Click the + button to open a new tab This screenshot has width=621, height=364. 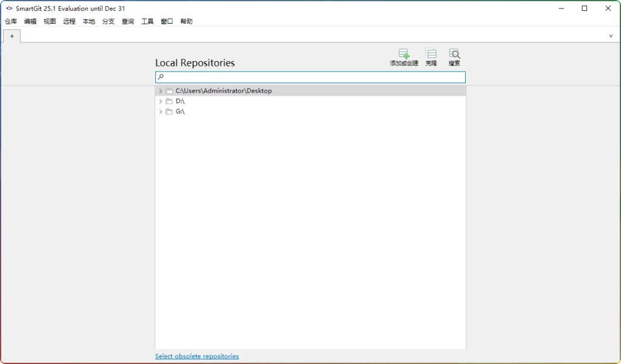coord(12,36)
